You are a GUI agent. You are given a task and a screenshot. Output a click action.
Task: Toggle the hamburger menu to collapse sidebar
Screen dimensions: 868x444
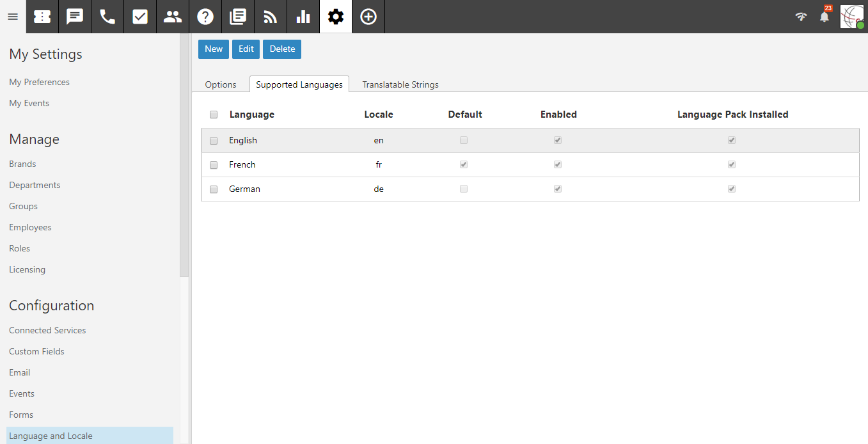click(x=13, y=17)
